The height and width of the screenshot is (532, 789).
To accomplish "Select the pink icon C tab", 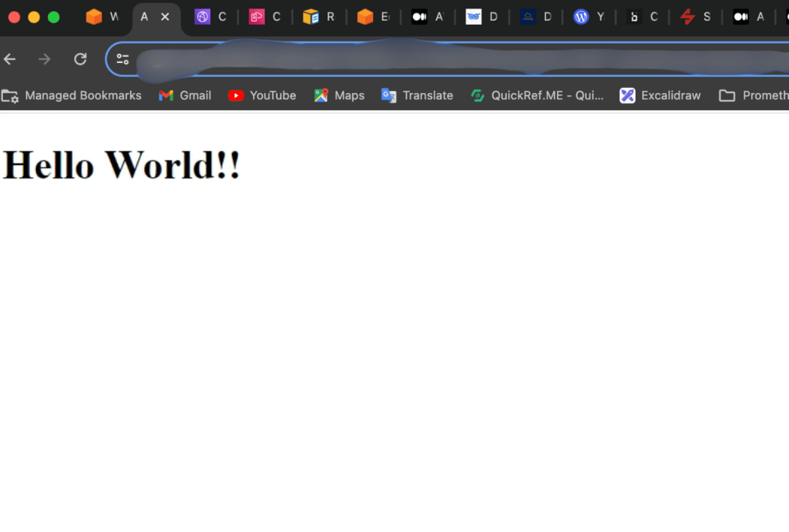I will pos(264,17).
